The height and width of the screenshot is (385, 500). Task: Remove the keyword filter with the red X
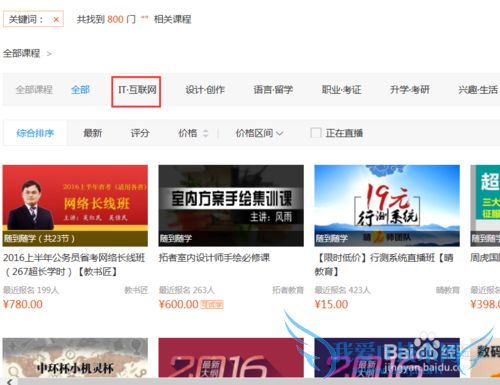click(56, 20)
